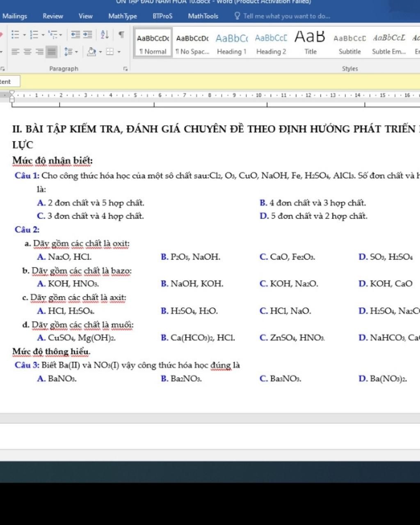
Task: Click the horizontal ruler at mark 10
Action: point(258,95)
